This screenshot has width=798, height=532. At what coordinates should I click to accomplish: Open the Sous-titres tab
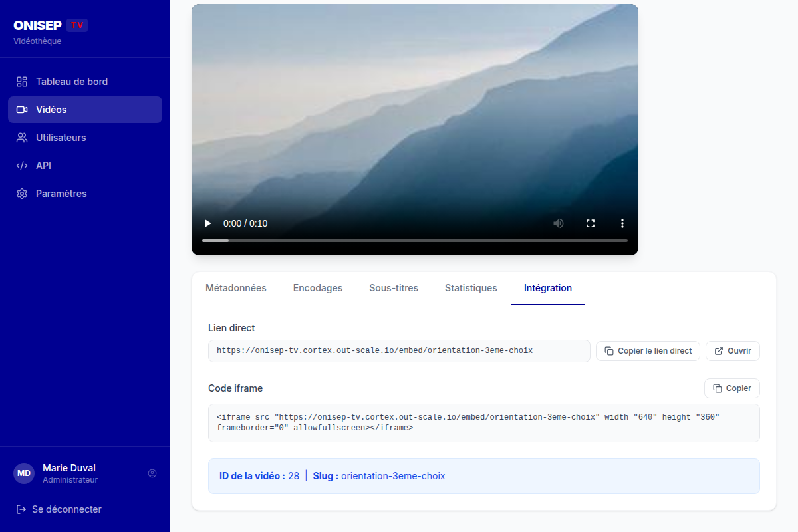click(x=394, y=288)
